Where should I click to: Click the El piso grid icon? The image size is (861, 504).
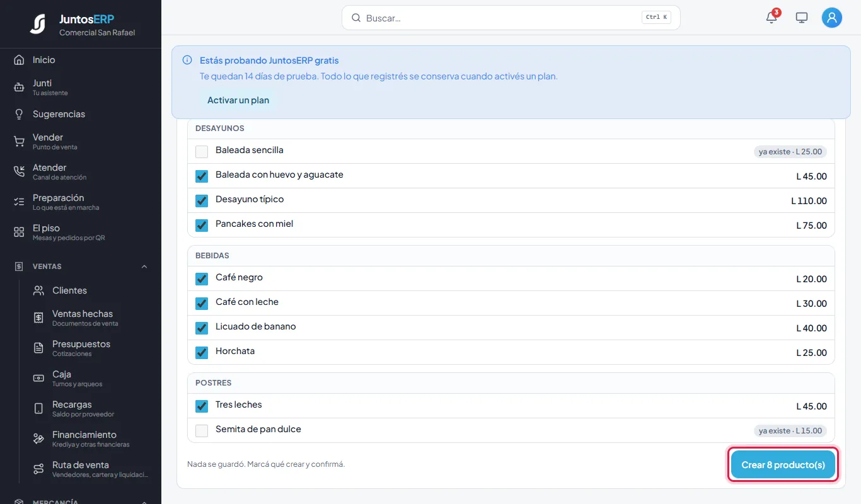19,232
